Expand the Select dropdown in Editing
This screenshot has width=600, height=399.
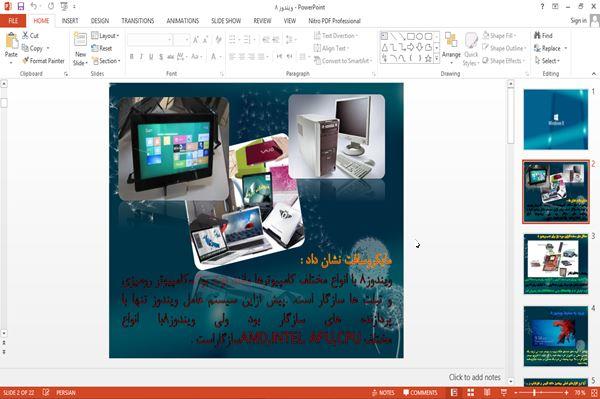(x=547, y=61)
